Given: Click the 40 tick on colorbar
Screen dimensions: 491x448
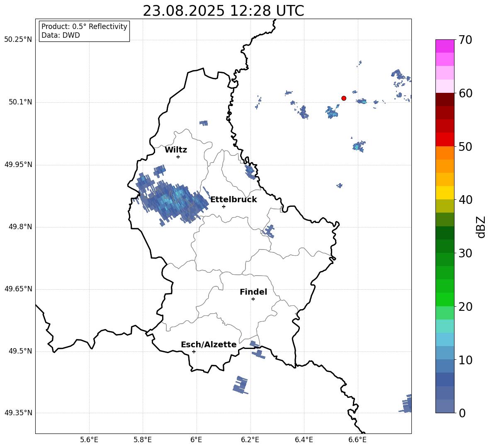Looking at the screenshot, I should [x=465, y=200].
